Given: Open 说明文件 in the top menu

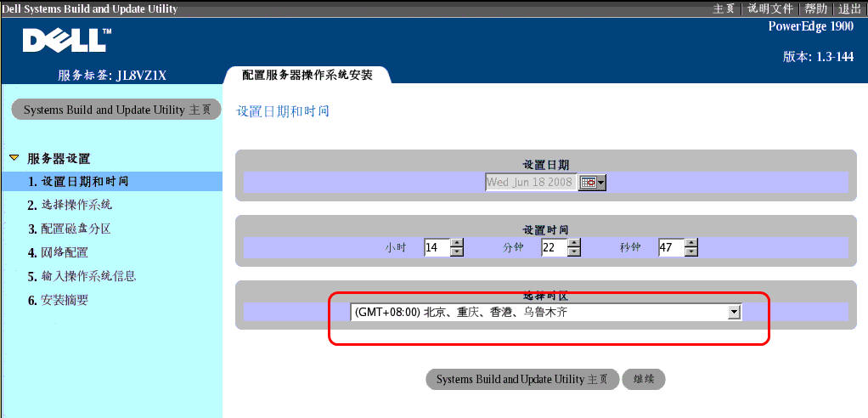Looking at the screenshot, I should point(770,8).
